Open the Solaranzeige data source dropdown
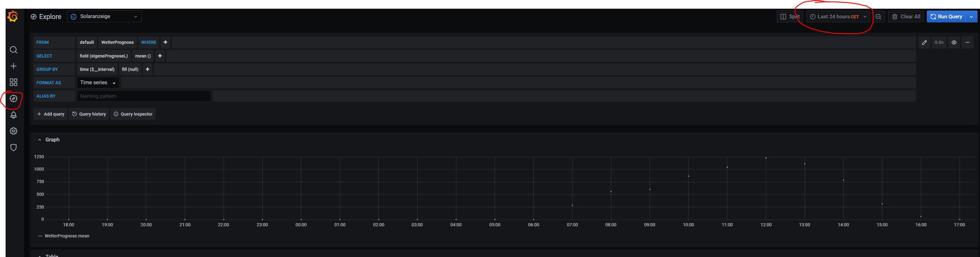 coord(104,17)
